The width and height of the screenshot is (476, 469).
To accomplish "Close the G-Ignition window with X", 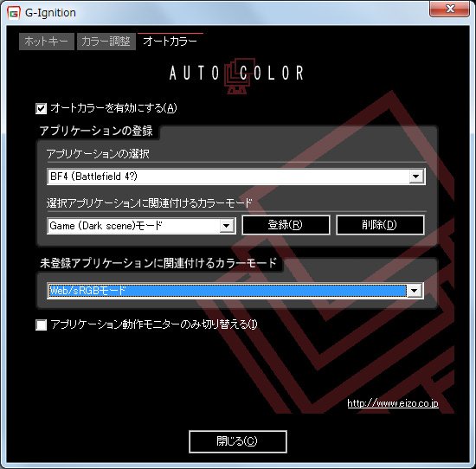I will pos(449,9).
